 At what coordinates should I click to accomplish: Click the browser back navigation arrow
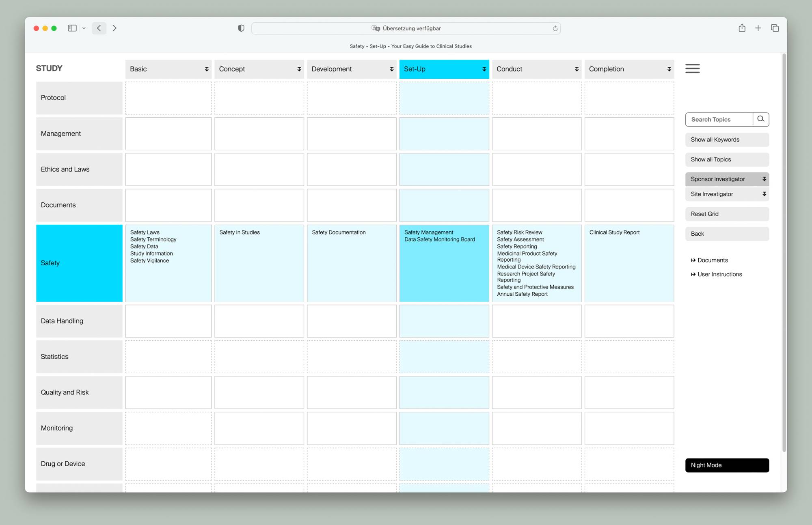coord(99,28)
